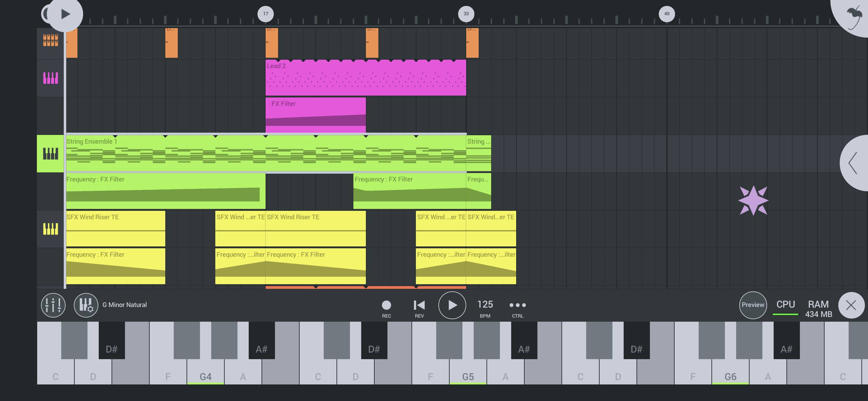
Task: Toggle the Preview button
Action: 753,305
